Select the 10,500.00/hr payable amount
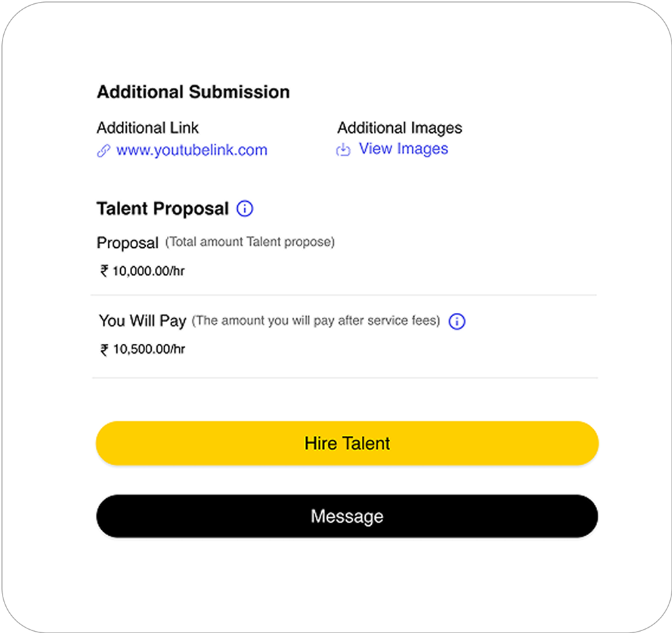This screenshot has width=672, height=633. 149,350
